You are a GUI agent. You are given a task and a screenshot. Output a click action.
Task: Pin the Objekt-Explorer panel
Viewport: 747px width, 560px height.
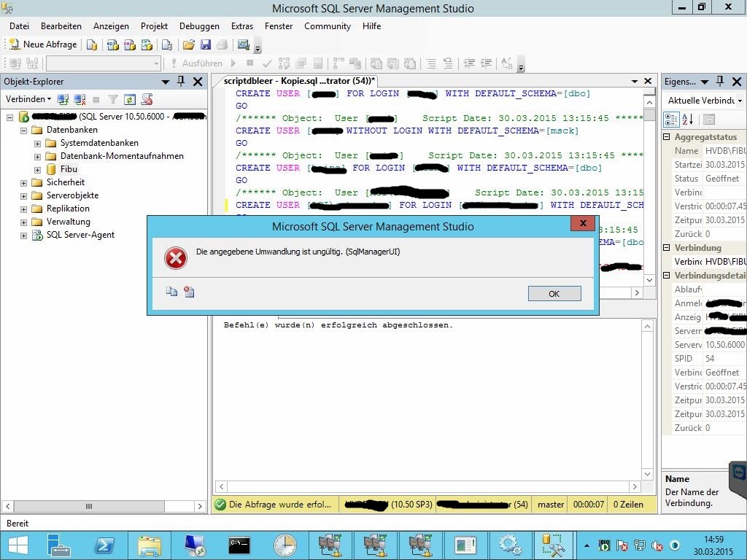tap(181, 82)
